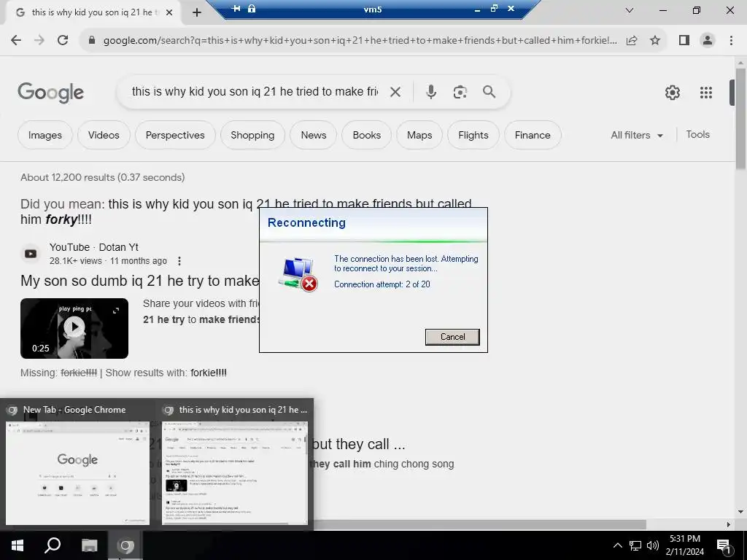Screen dimensions: 747x560
Task: Open the Google apps grid
Action: coord(706,93)
